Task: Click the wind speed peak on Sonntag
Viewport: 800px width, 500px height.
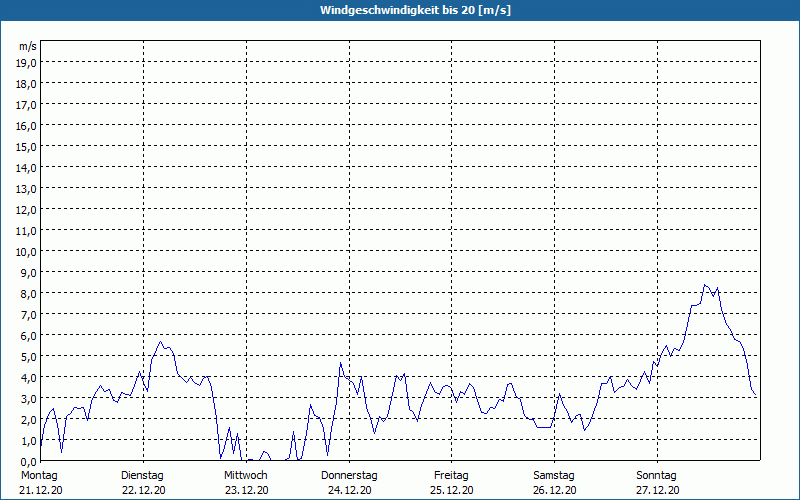Action: pyautogui.click(x=705, y=285)
